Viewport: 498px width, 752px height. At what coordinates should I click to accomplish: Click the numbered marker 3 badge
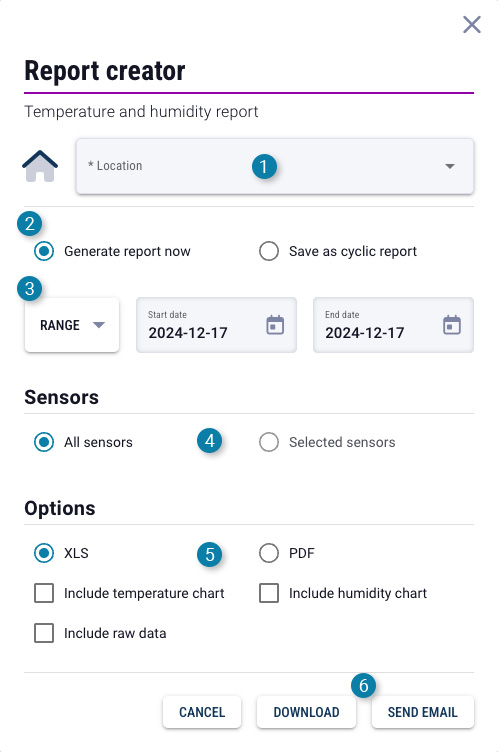[29, 289]
